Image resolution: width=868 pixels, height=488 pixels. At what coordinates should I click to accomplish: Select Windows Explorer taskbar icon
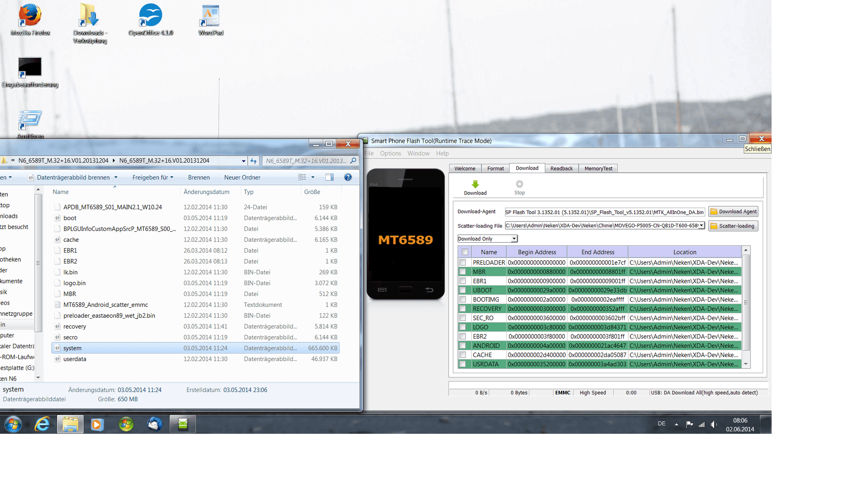click(x=70, y=424)
